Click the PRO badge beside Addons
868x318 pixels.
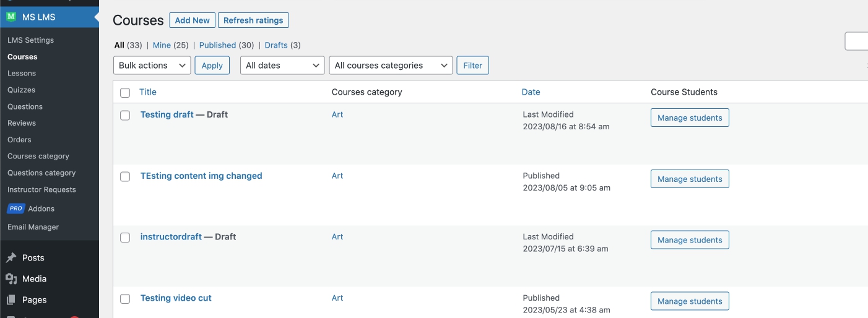click(15, 209)
